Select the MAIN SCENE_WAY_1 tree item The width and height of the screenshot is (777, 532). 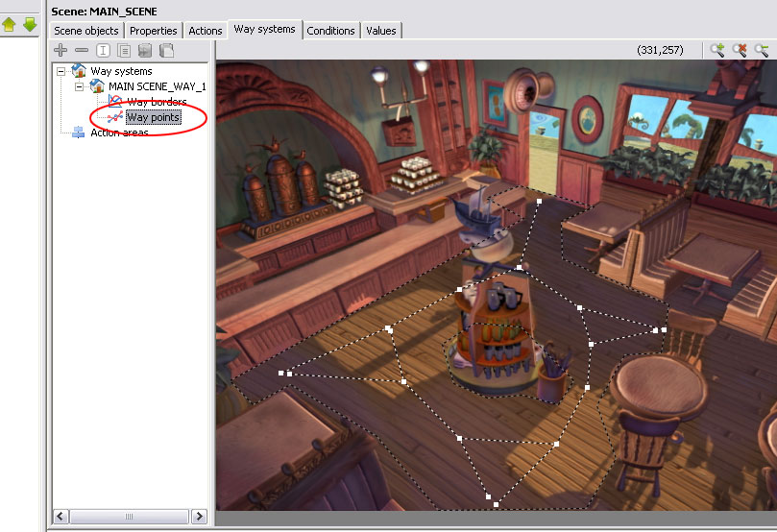click(x=158, y=86)
